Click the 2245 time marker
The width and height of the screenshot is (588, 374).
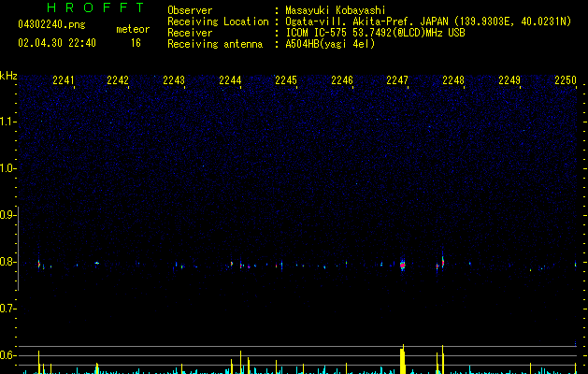coord(286,80)
